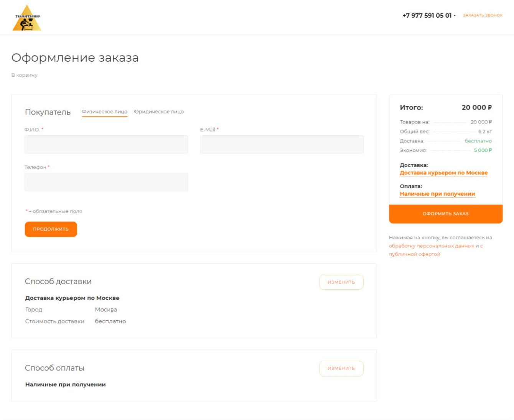Image resolution: width=514 pixels, height=420 pixels.
Task: Open обработку персональных данных link
Action: [431, 246]
